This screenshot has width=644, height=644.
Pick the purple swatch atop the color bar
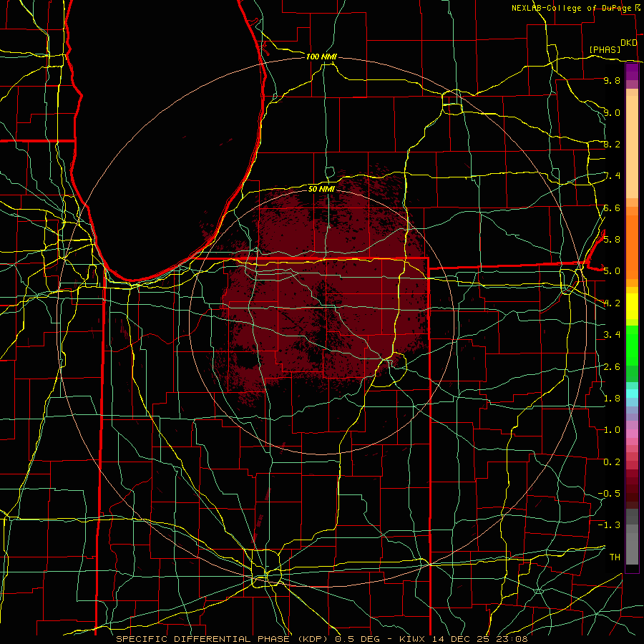632,72
